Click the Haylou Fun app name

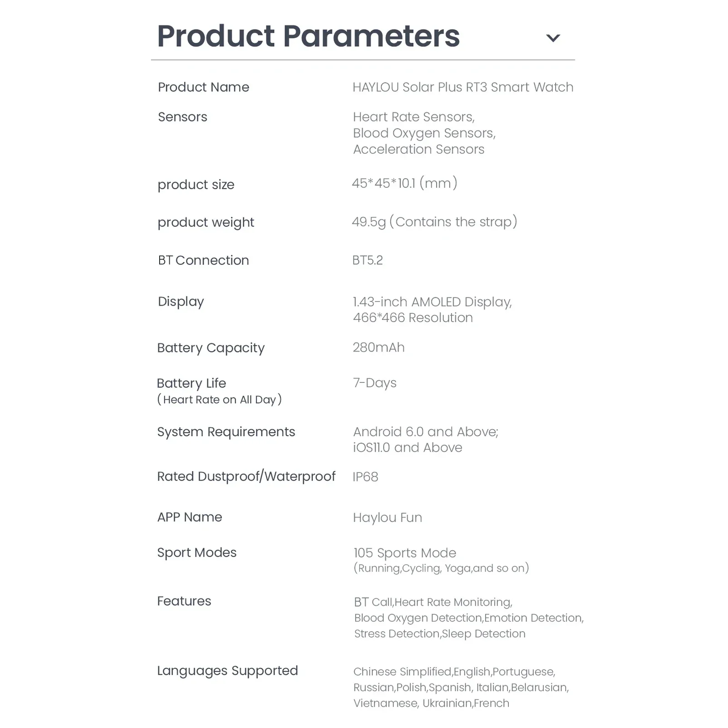pos(387,517)
